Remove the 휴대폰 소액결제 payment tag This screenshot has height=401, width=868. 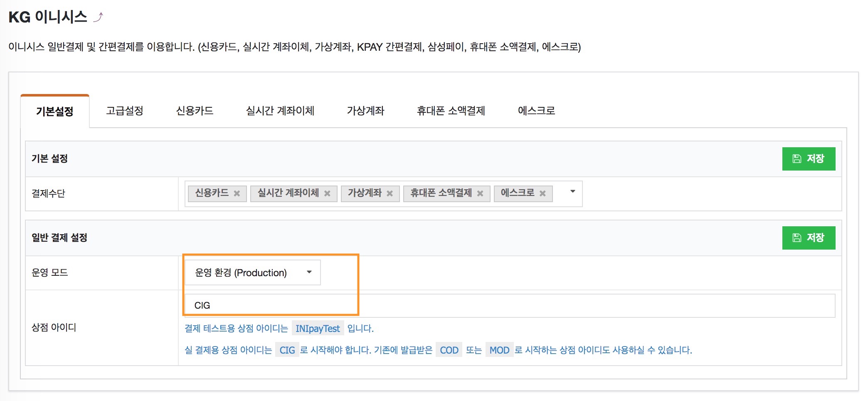point(480,193)
